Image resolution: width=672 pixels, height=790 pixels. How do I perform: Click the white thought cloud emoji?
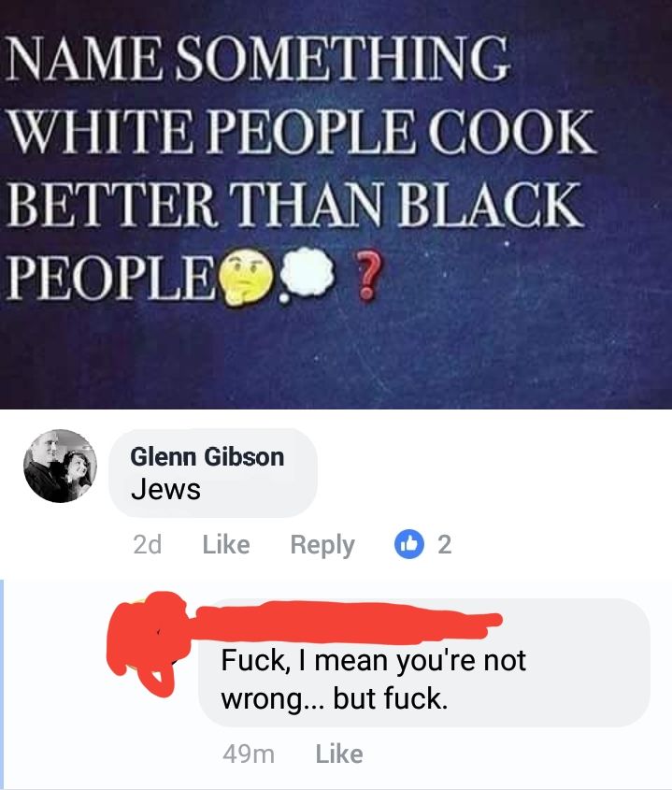tap(307, 276)
